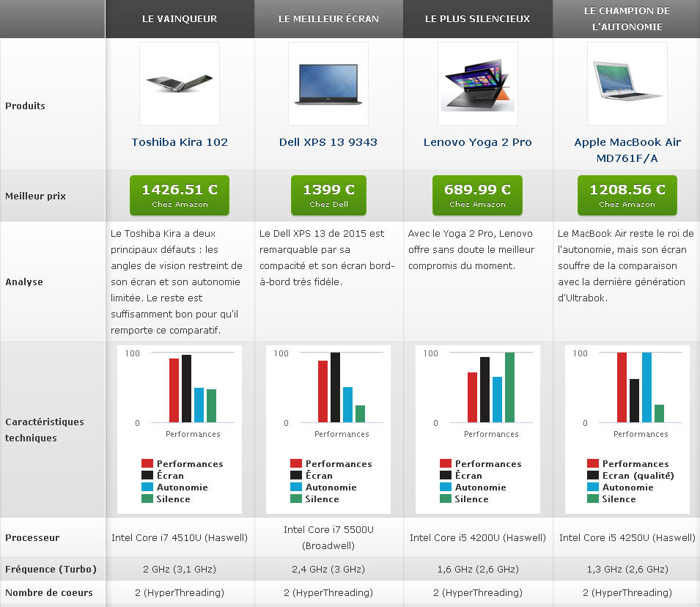Click the Toshiba Kira 102 product image
700x607 pixels.
[x=179, y=83]
